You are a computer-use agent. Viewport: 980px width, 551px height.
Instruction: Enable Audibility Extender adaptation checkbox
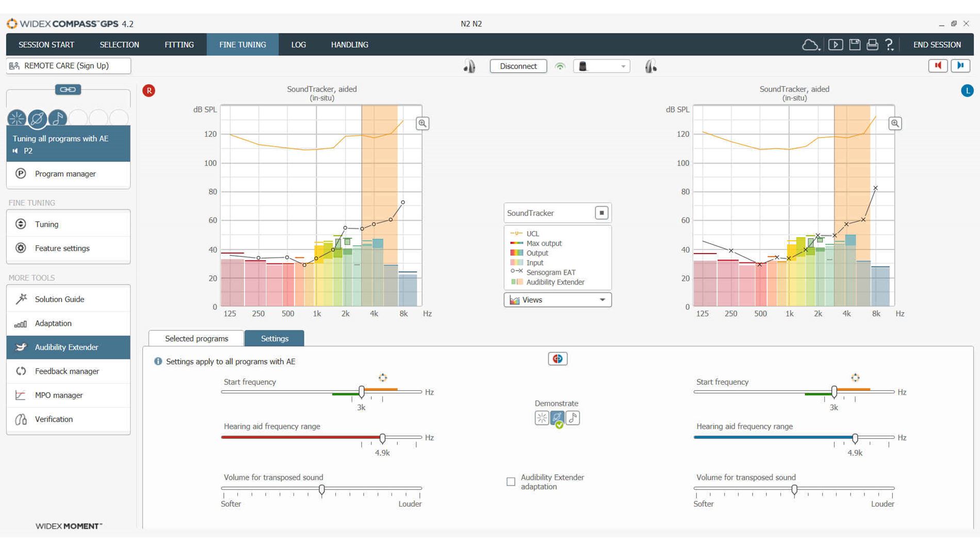click(x=511, y=481)
